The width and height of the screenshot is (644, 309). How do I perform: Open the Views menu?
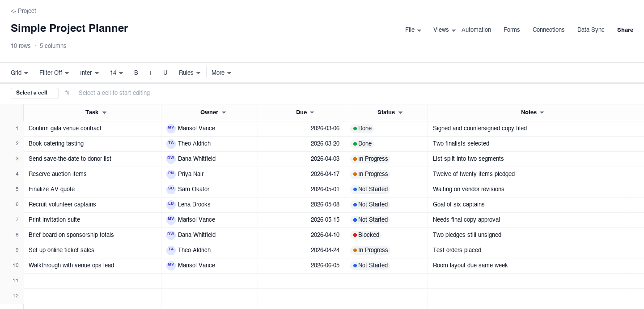coord(445,30)
